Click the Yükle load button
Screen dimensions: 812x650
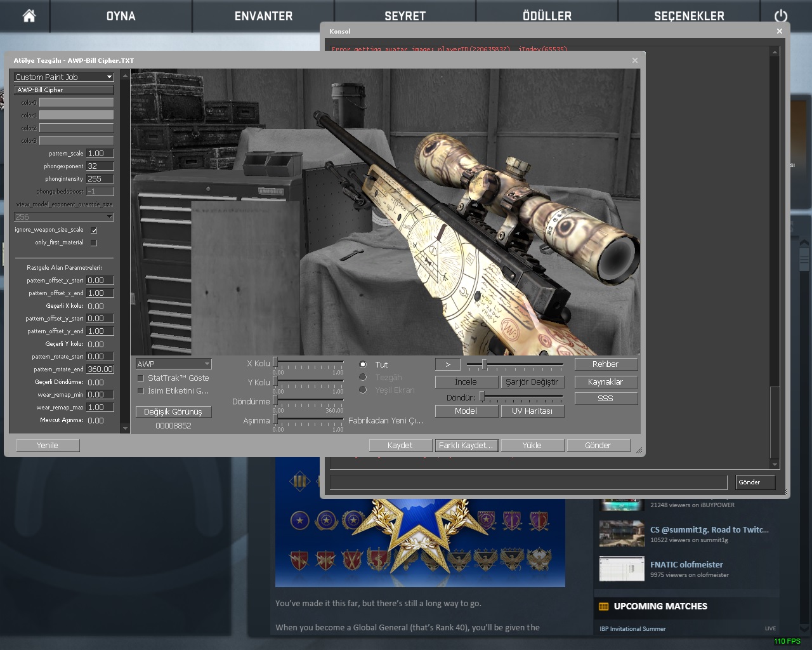click(x=532, y=445)
